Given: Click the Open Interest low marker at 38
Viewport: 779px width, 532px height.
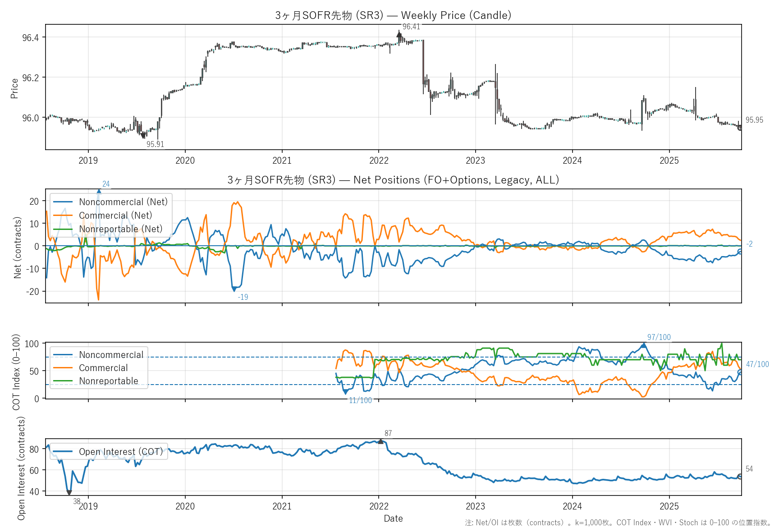Looking at the screenshot, I should [x=69, y=493].
